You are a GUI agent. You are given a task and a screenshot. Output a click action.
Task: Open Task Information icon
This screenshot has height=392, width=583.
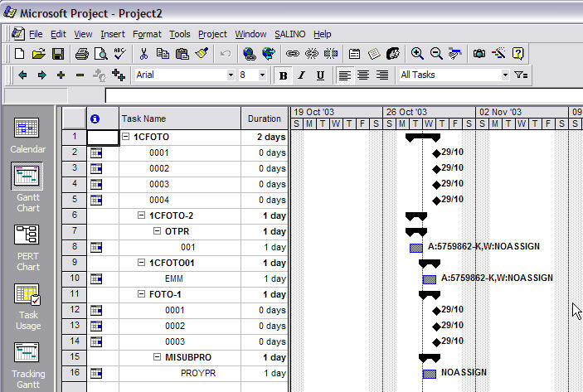[x=355, y=54]
